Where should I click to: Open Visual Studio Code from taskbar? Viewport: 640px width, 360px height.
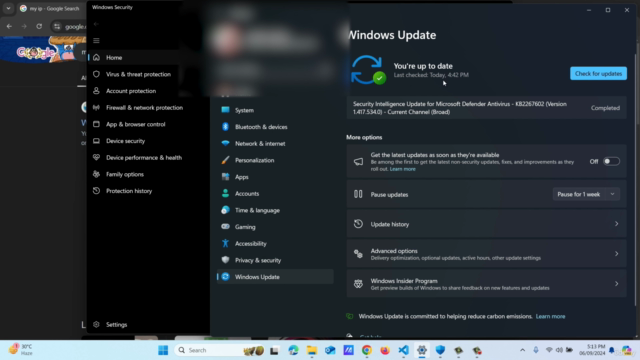point(403,350)
